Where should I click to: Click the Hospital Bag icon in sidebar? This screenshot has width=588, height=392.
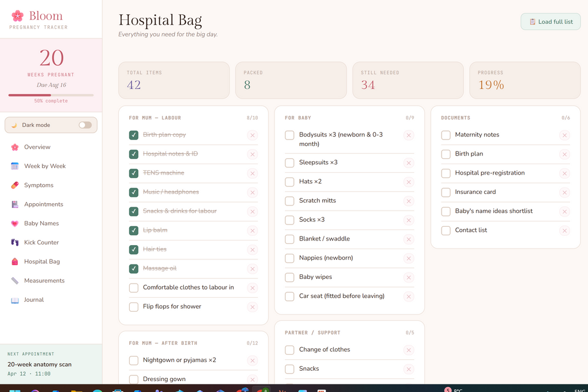(15, 262)
